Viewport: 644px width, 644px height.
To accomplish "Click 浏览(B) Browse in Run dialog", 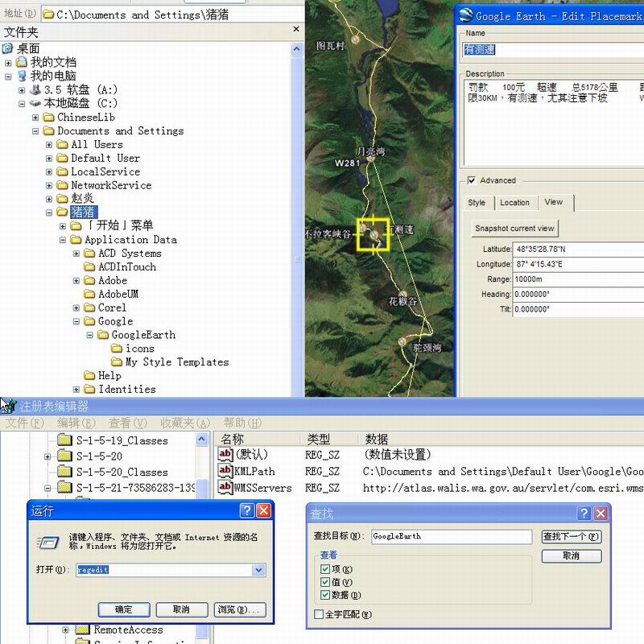I will click(239, 609).
